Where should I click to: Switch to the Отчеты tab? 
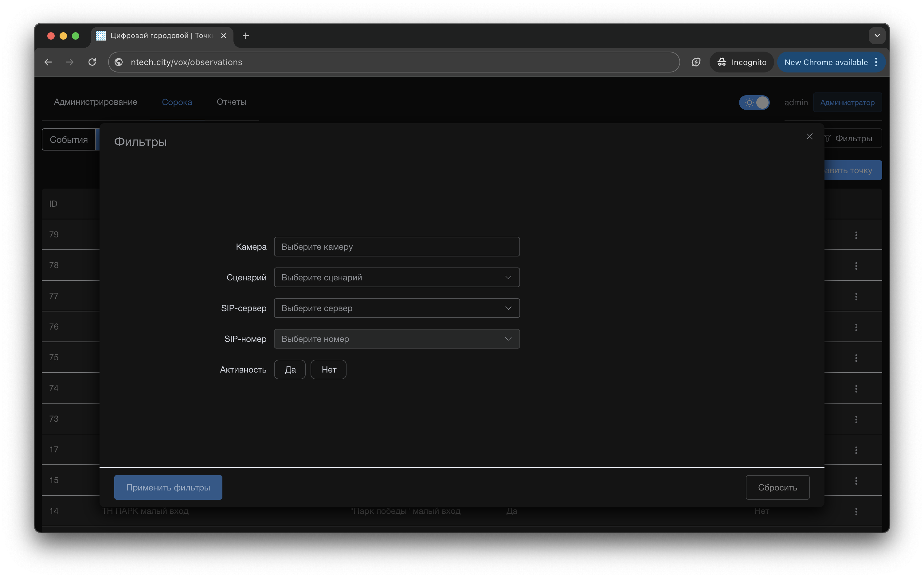click(x=231, y=102)
